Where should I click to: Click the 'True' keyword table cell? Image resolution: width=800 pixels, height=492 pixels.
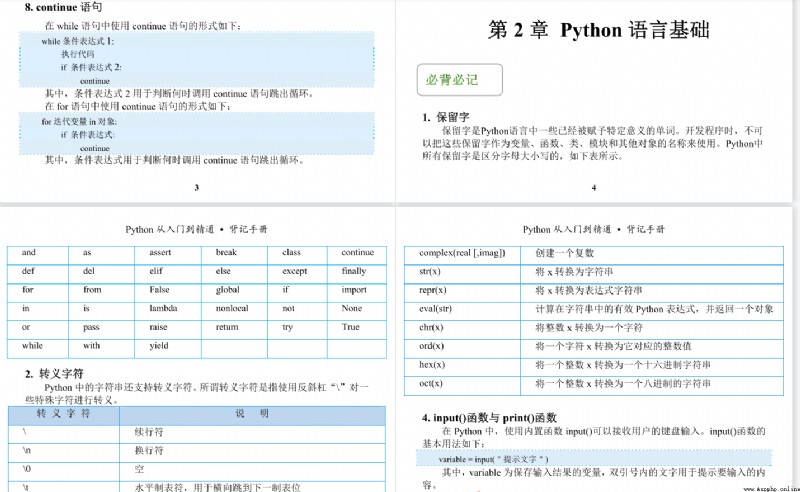click(x=357, y=331)
